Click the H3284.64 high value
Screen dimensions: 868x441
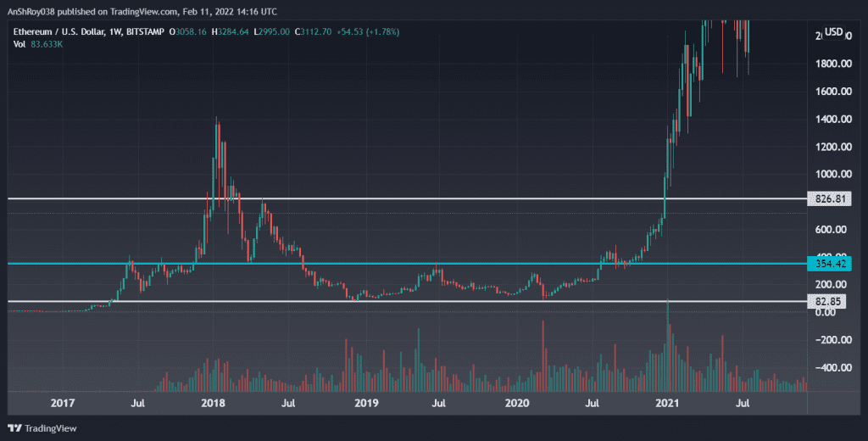tap(231, 32)
